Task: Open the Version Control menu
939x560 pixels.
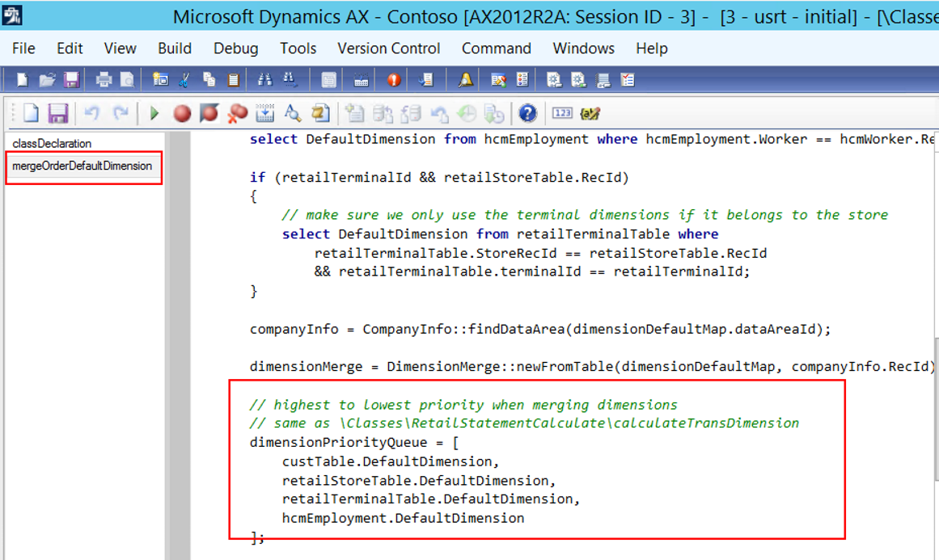Action: 389,48
